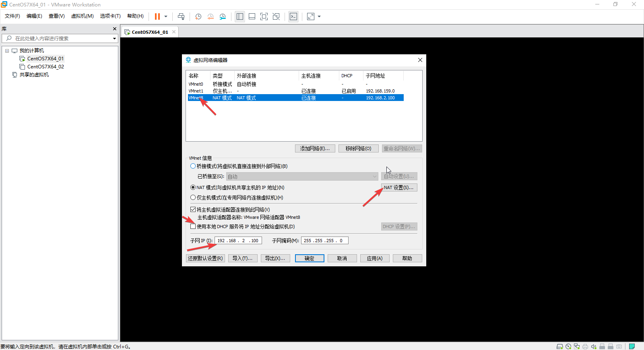Open the snapshot manager icon
644x350 pixels.
(x=223, y=16)
